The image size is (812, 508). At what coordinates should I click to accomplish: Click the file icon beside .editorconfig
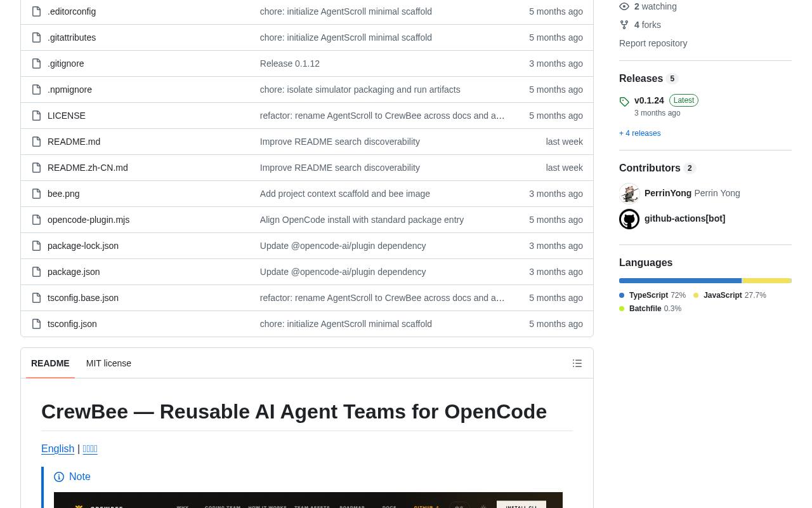[36, 11]
